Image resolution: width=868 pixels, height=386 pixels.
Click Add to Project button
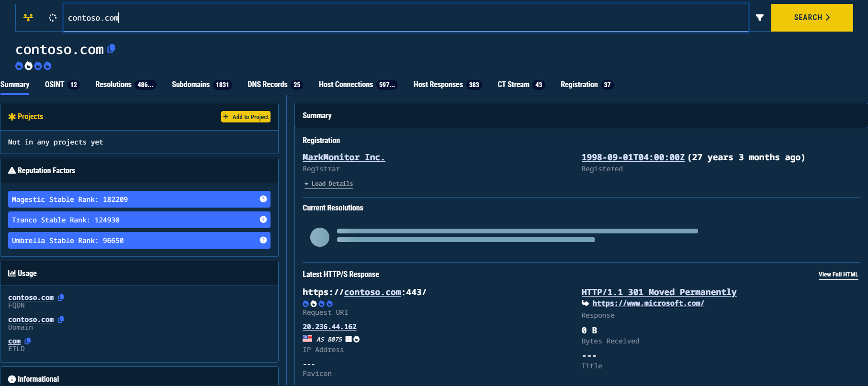(x=246, y=117)
